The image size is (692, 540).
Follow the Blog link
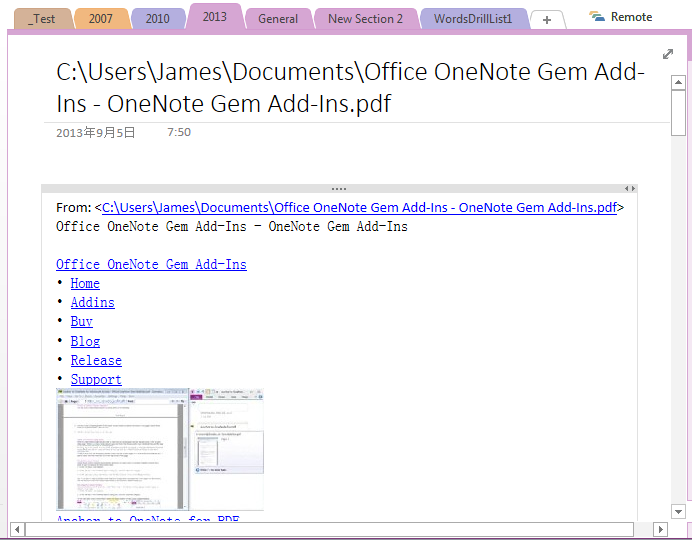(x=85, y=341)
